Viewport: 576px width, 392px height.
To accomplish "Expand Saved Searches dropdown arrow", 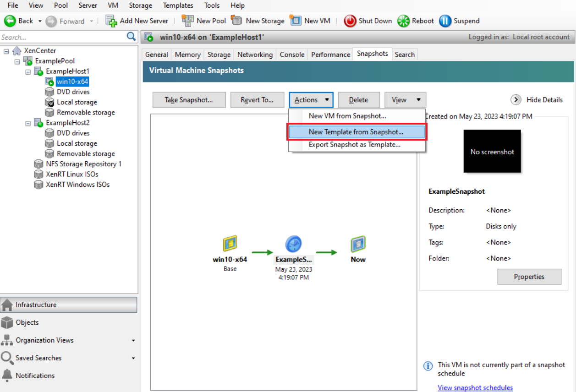I will (133, 358).
